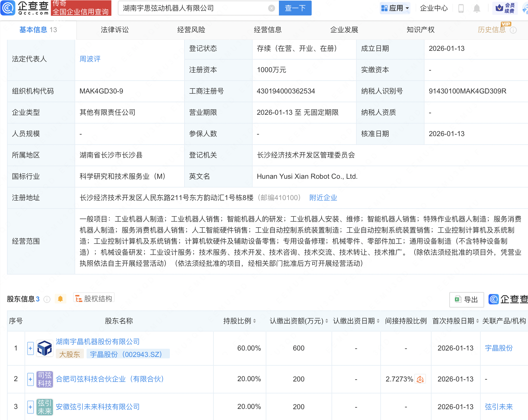Toggle sort on 认缴出资额 column
The image size is (528, 420).
click(327, 321)
